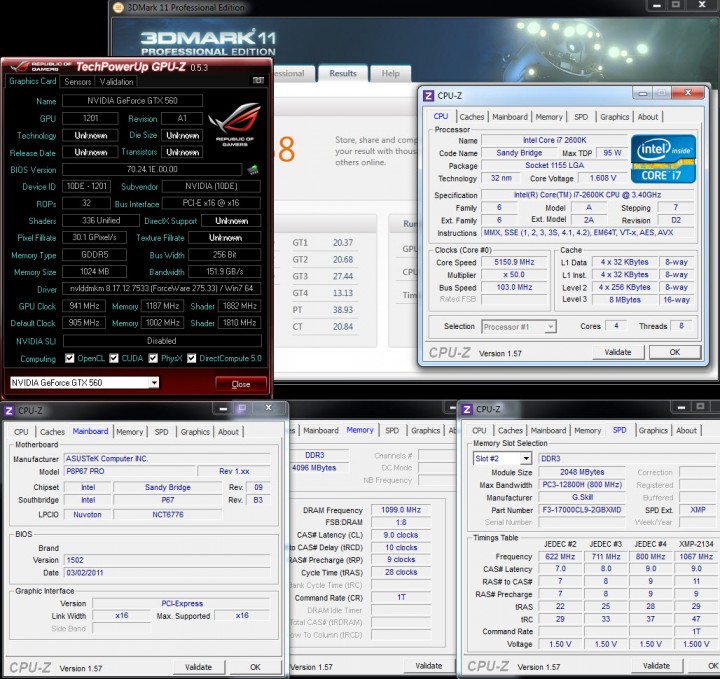
Task: Click the XMP-2134 frequency 1067 MHz
Action: click(x=696, y=556)
